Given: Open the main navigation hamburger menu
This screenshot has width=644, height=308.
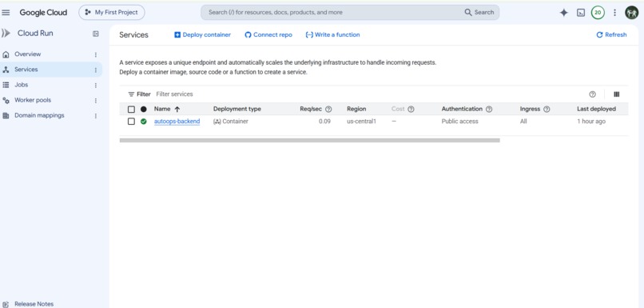Looking at the screenshot, I should [x=6, y=12].
